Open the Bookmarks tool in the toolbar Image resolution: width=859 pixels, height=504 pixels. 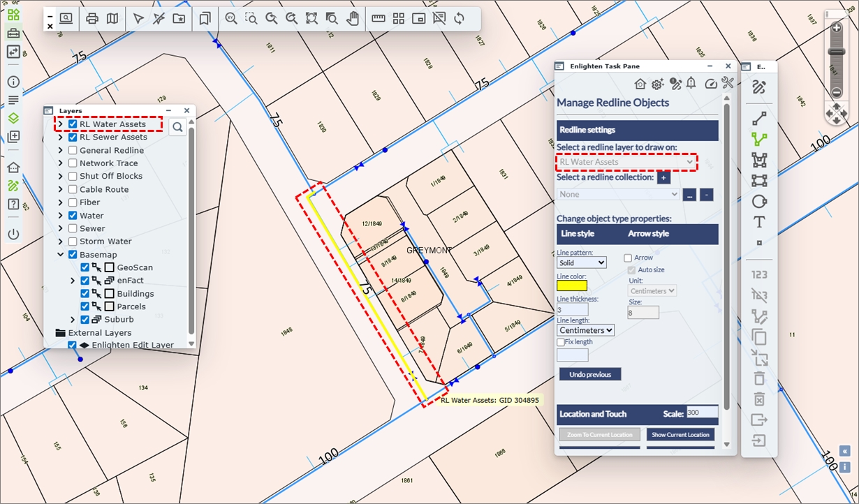(205, 19)
